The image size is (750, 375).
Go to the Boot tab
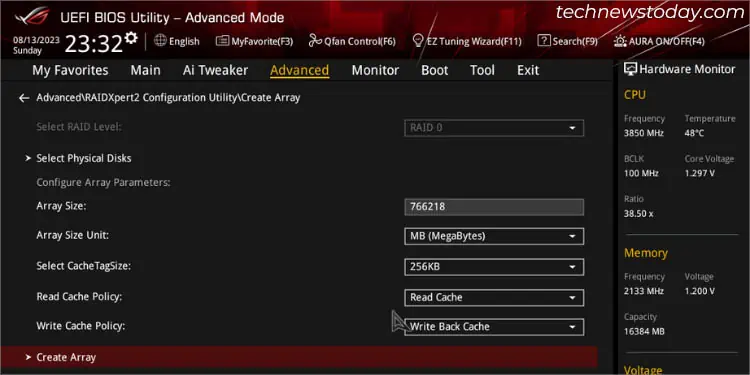click(x=434, y=70)
